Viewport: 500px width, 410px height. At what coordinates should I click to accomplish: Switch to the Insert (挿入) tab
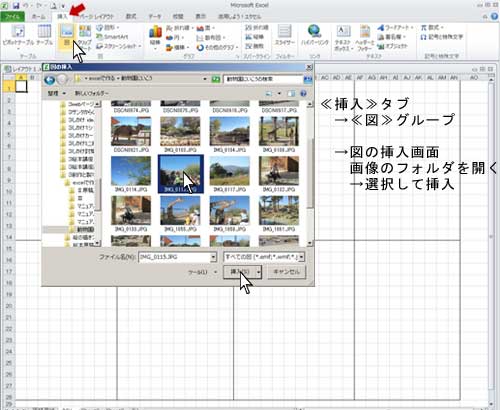pyautogui.click(x=63, y=16)
